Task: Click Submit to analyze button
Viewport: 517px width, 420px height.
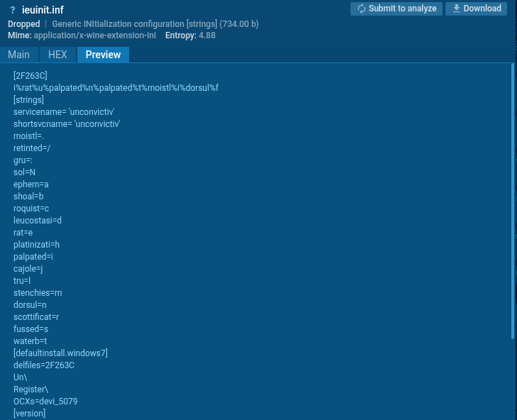Action: coord(396,9)
